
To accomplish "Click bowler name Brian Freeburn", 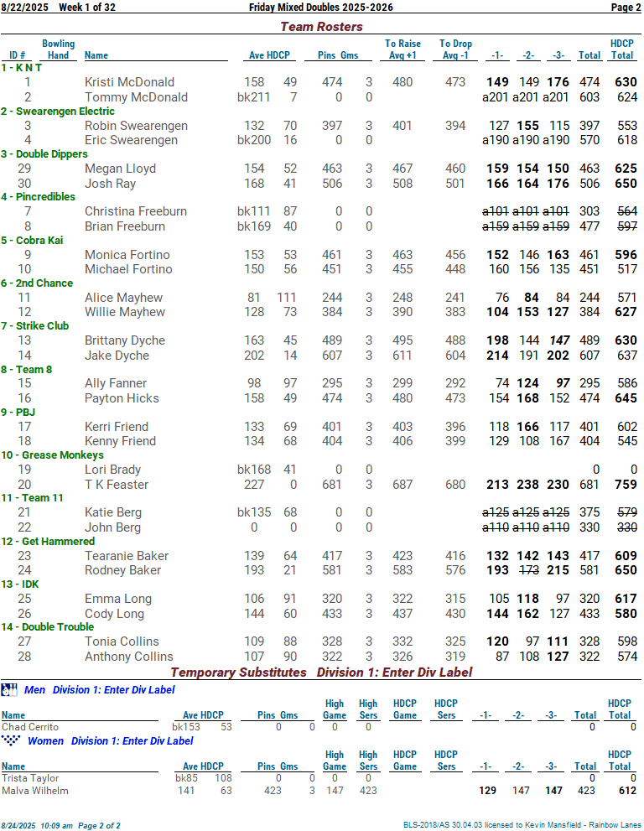I will pos(125,226).
